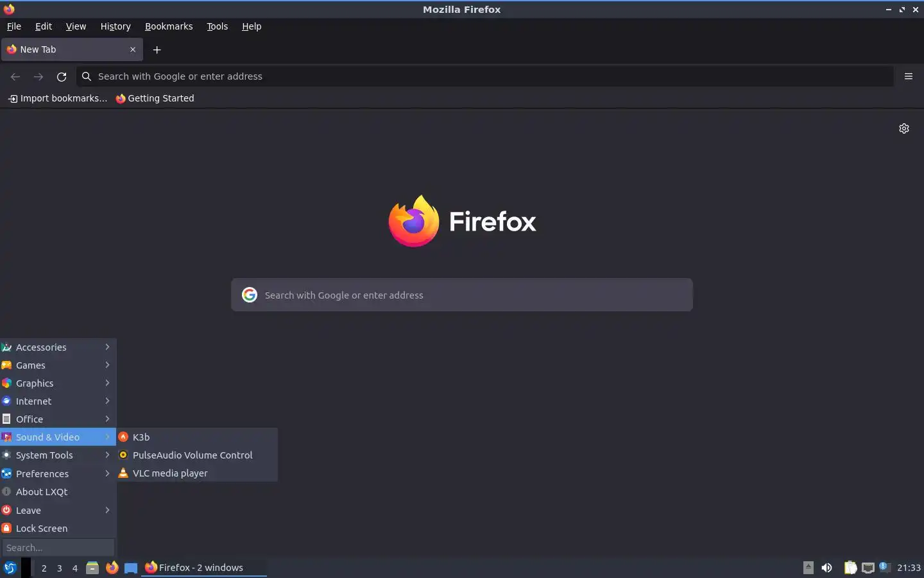Click the magnifier icon in the address bar
The image size is (924, 578).
87,76
